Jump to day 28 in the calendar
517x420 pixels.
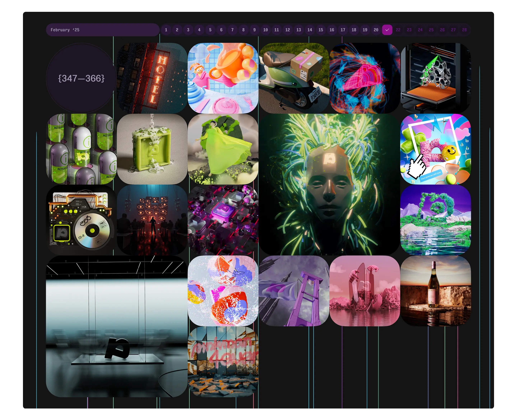point(464,30)
